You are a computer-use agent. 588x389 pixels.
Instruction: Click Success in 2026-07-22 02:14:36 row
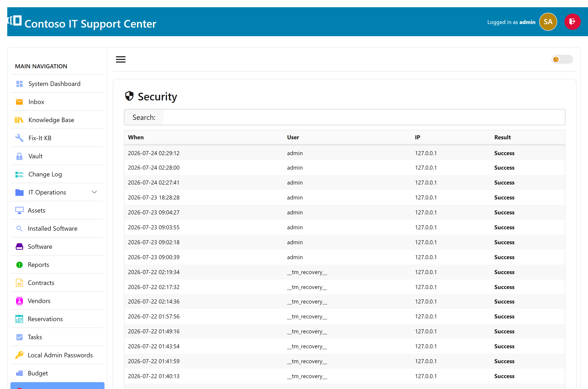[504, 302]
